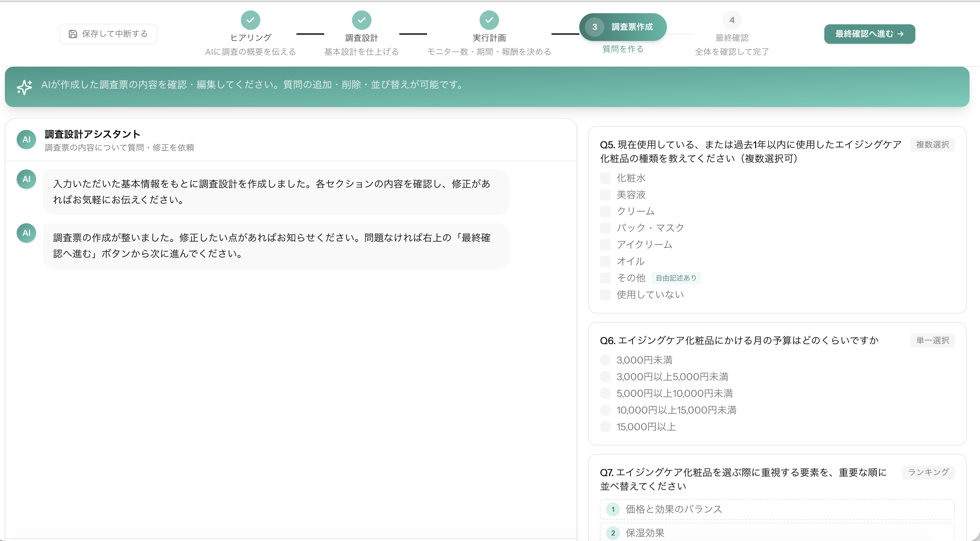Click the 基本設計を仕上げる caption
Screen dimensions: 980x541
361,52
